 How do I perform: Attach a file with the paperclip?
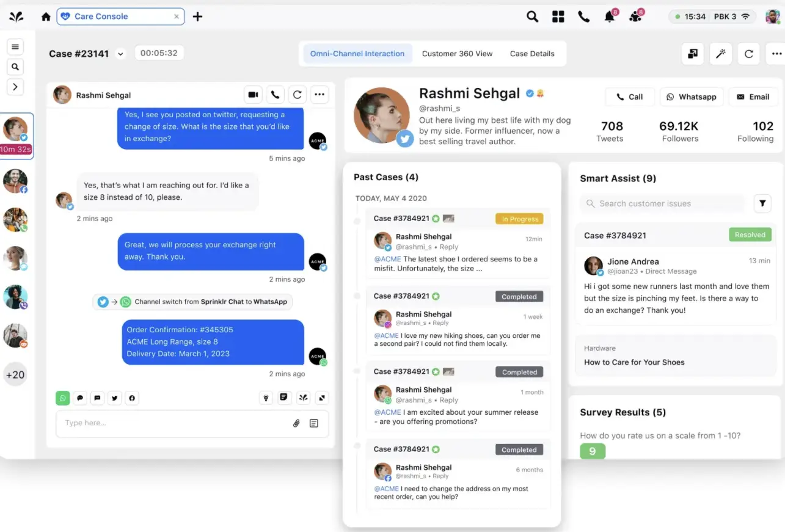click(x=296, y=423)
